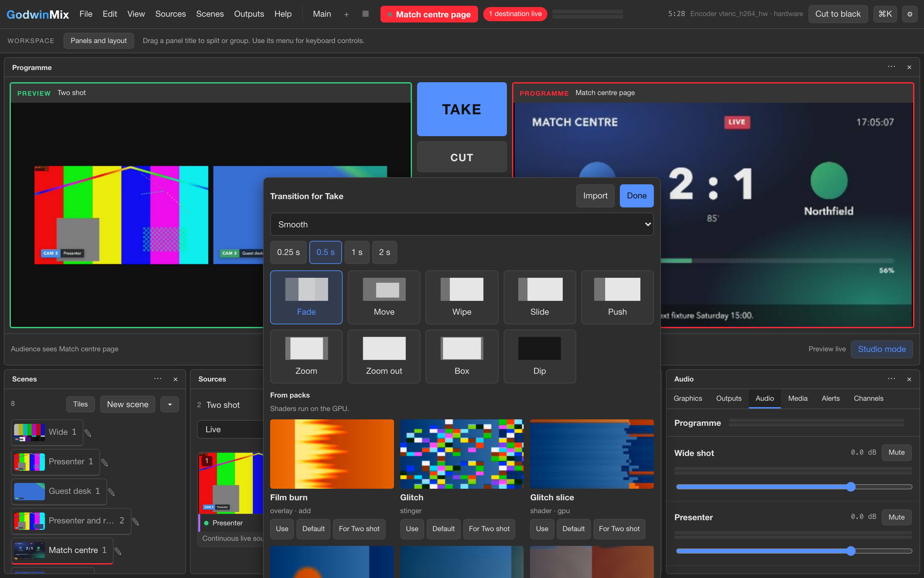Screen dimensions: 924x578
Task: Open the Sources menu
Action: click(x=170, y=14)
